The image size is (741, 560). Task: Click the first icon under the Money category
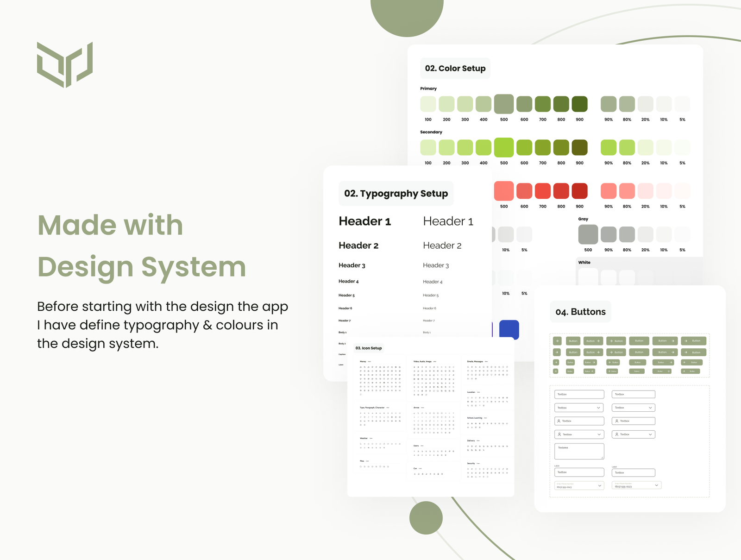[x=361, y=367]
